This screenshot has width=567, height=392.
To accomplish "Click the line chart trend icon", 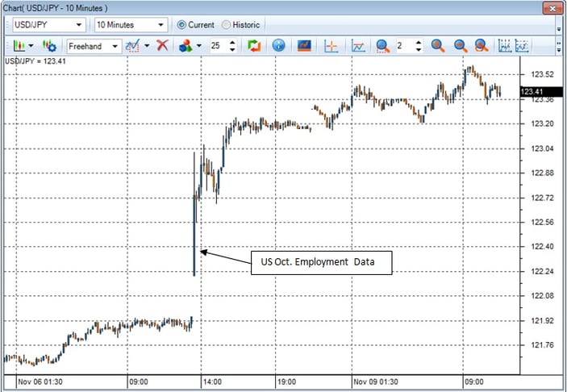I will point(358,46).
